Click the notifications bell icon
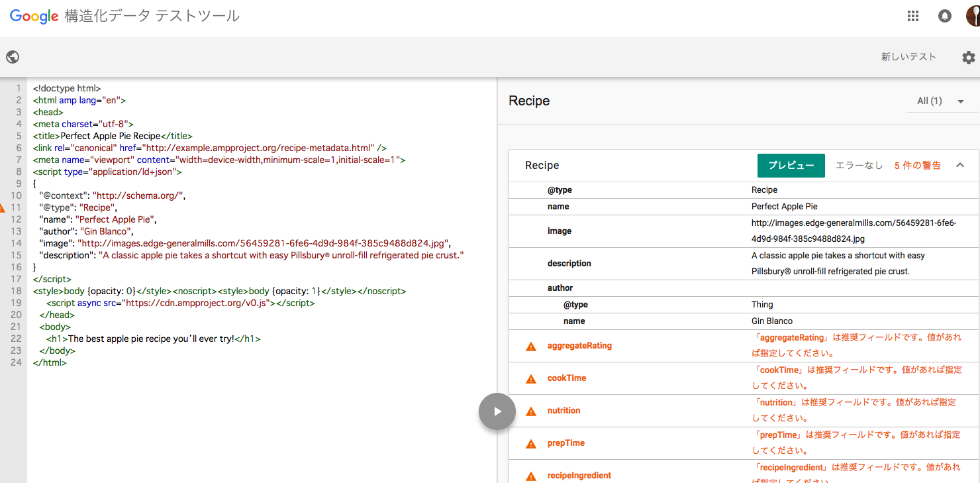The image size is (980, 483). 944,15
